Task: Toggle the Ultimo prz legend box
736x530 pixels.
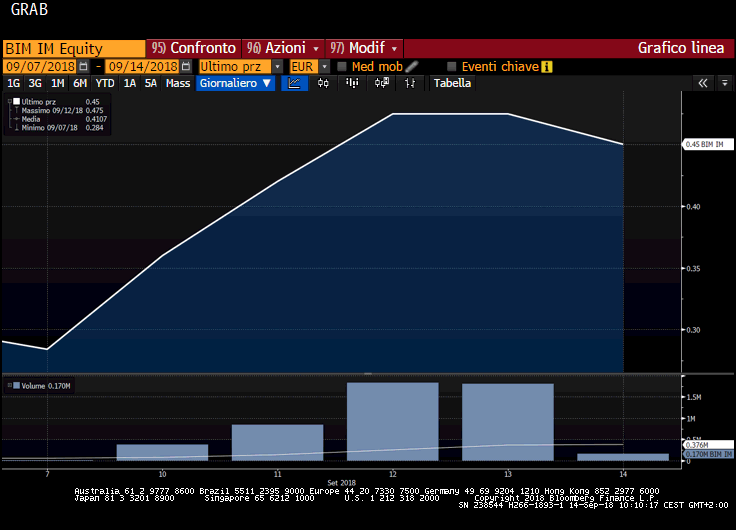Action: (14, 102)
